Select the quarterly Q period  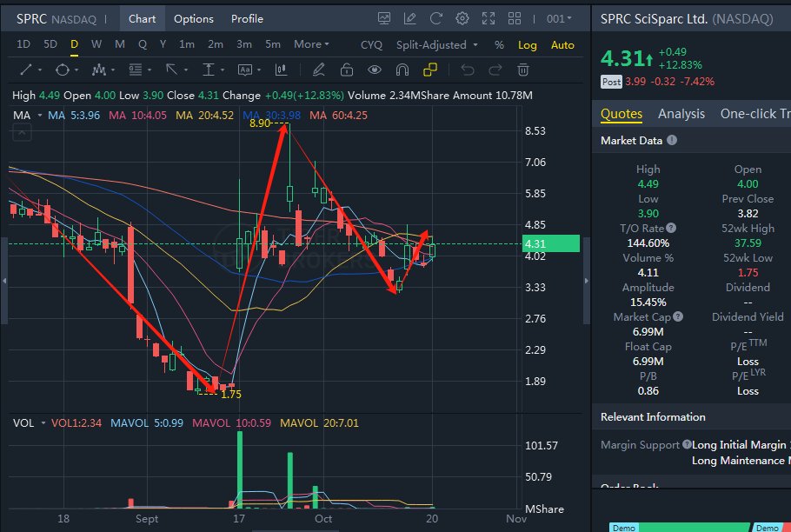pos(143,44)
